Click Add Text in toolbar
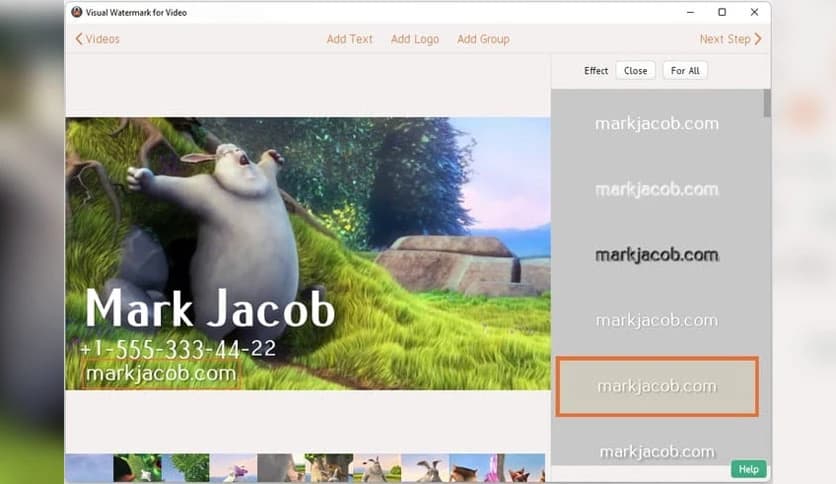Screen dimensions: 836x484 click(x=350, y=39)
